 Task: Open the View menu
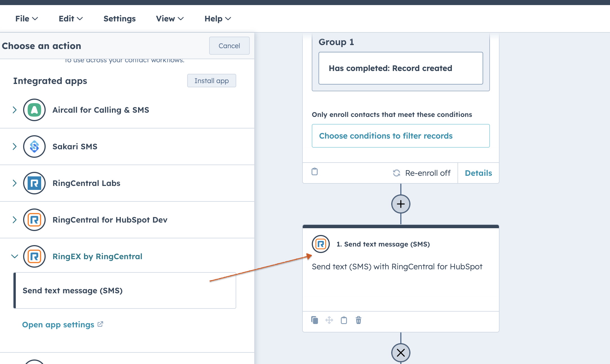click(x=170, y=19)
